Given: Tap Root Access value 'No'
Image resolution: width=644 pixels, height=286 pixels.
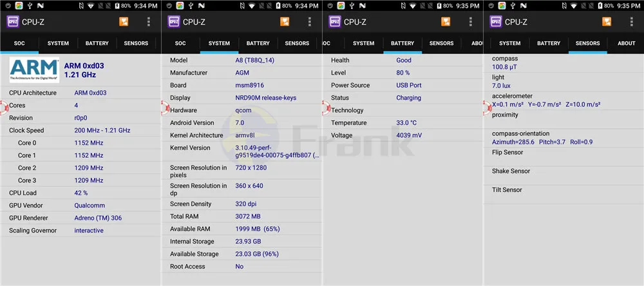Looking at the screenshot, I should [x=240, y=267].
